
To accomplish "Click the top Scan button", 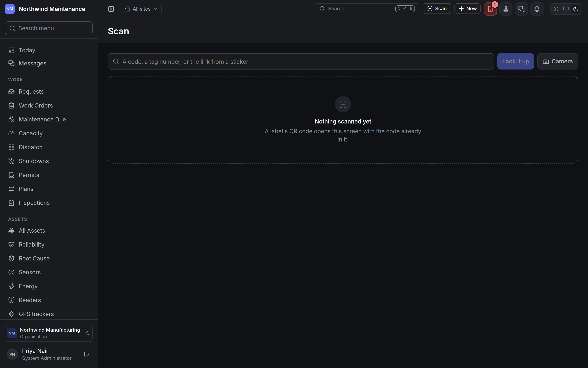I will coord(437,9).
